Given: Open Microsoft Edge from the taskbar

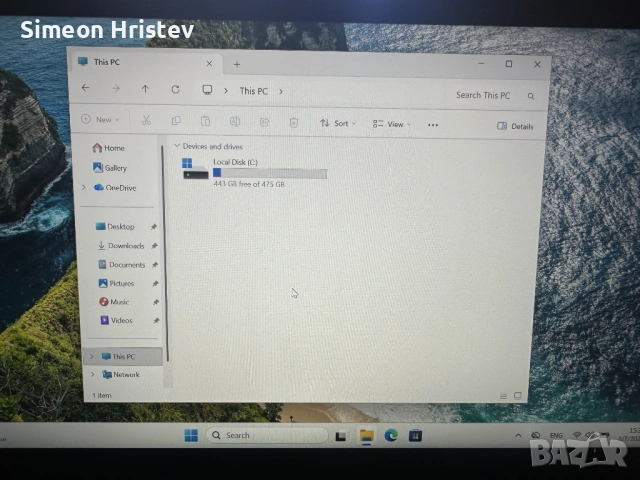Looking at the screenshot, I should (391, 436).
